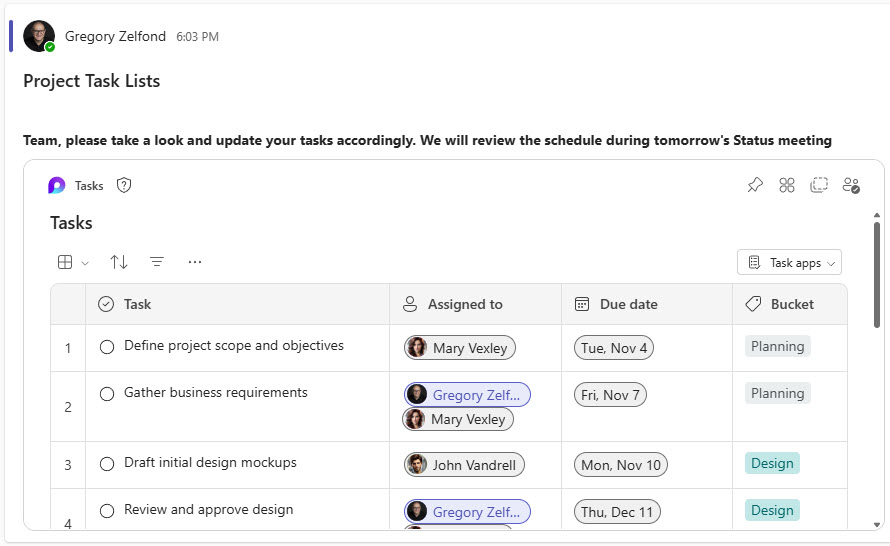Select the Assigned to column header

point(464,304)
